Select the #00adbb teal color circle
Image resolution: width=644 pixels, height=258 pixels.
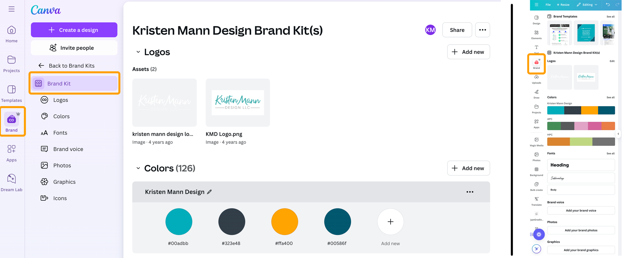pos(179,222)
